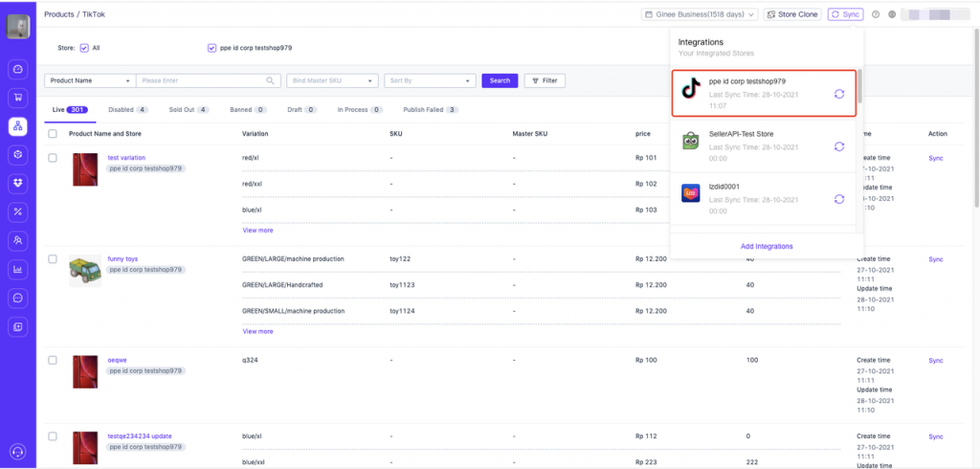The width and height of the screenshot is (980, 469).
Task: Click the q324 variation cell
Action: pos(250,361)
